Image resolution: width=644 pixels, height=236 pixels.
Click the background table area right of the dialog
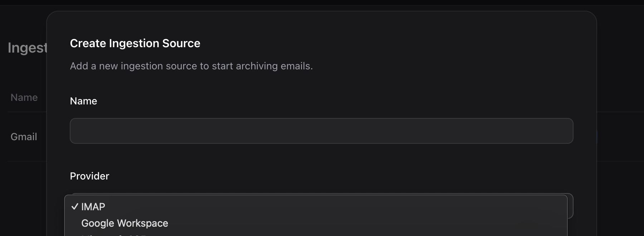pos(621,137)
